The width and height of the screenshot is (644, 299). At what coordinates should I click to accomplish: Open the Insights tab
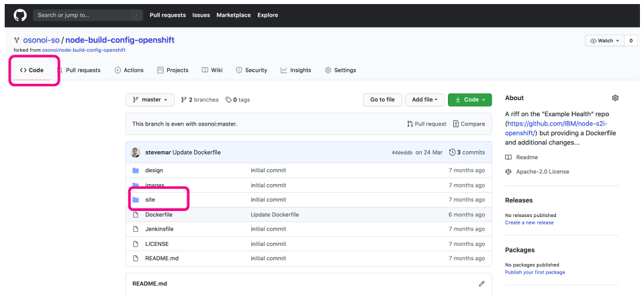pos(296,71)
